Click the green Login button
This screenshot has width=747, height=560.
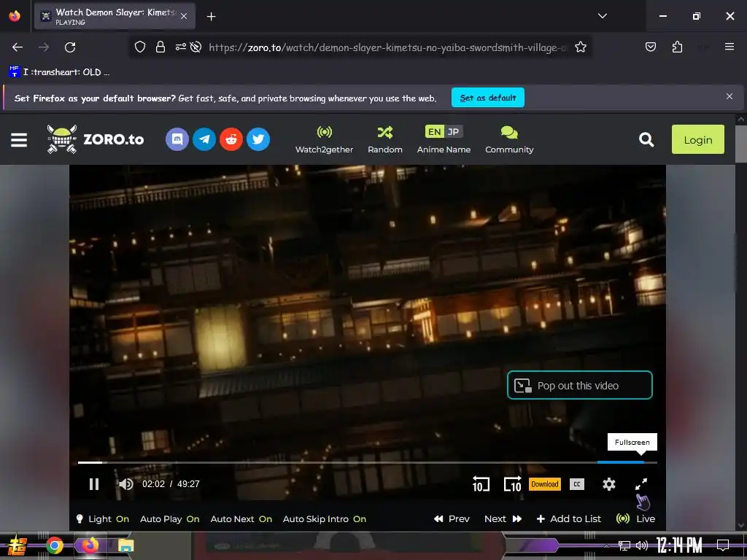click(x=698, y=139)
